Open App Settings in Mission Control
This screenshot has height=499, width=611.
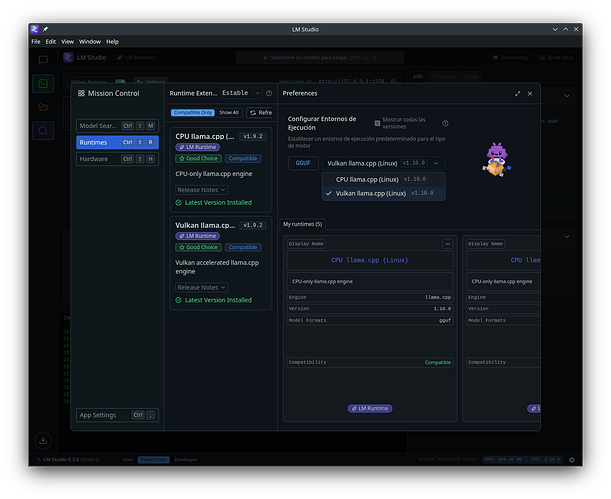tap(117, 415)
